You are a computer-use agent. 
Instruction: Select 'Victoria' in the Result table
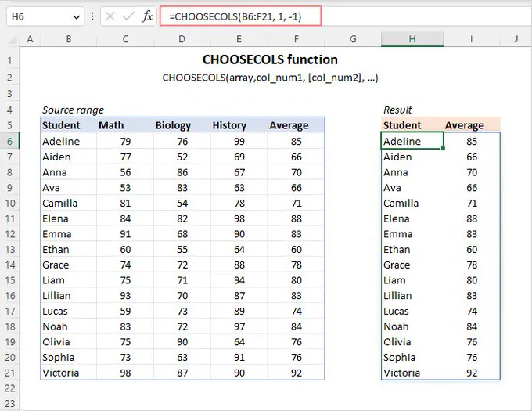click(x=412, y=373)
